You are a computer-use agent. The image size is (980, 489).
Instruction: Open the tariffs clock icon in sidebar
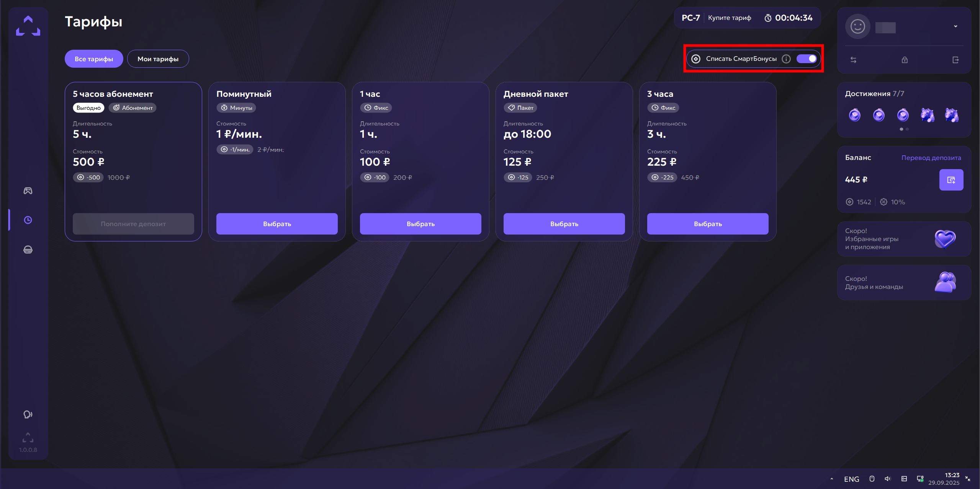click(x=28, y=220)
